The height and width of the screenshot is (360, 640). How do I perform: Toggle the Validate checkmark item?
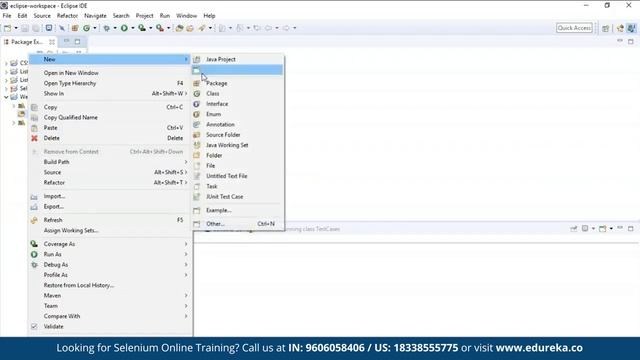click(110, 327)
